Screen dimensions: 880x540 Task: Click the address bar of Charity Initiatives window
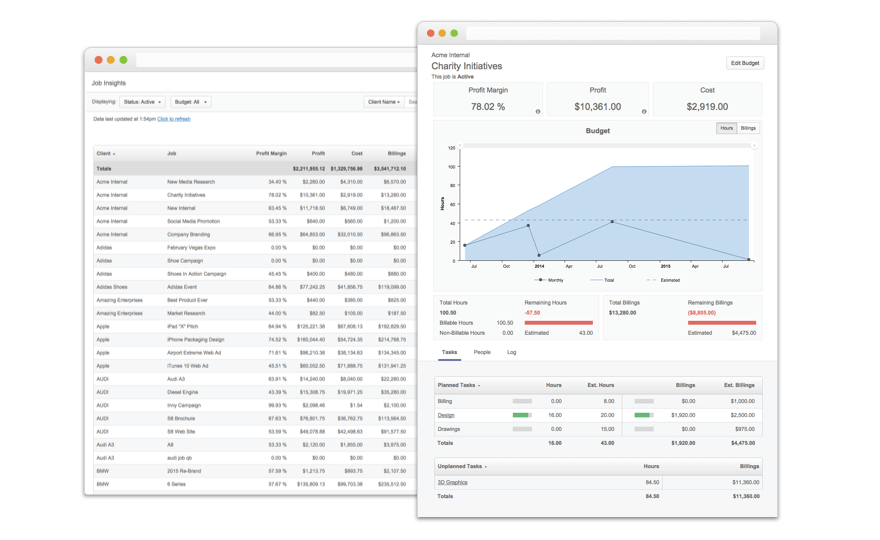(x=613, y=34)
